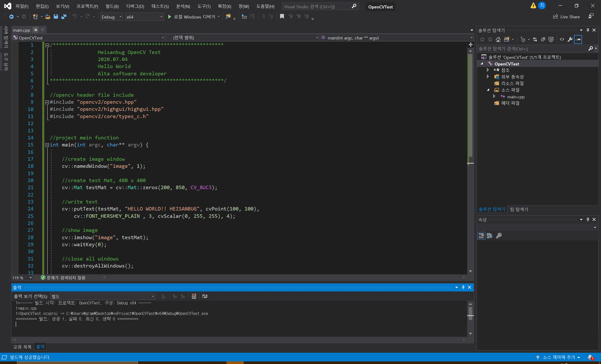Screen dimensions: 601x364
Task: Click Find in Files toolbar icon
Action: click(228, 17)
